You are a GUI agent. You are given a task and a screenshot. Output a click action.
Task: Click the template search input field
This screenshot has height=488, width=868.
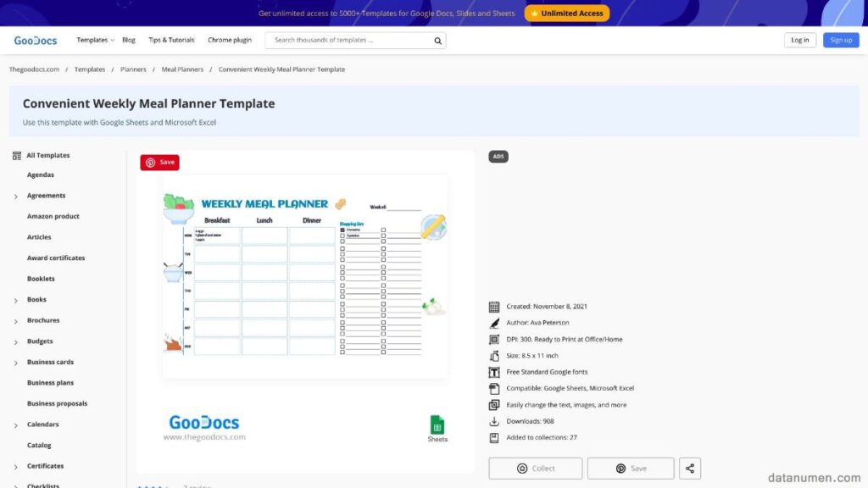point(348,41)
